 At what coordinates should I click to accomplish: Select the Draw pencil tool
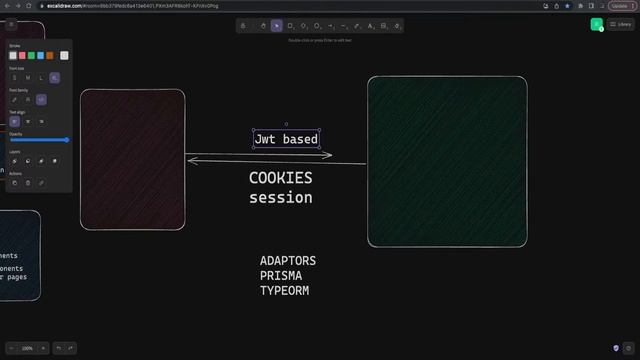point(357,26)
